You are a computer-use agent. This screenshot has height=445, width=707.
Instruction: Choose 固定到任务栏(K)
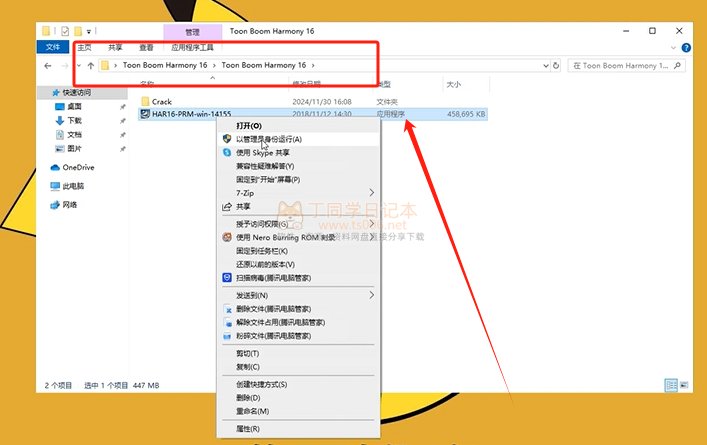tap(298, 251)
